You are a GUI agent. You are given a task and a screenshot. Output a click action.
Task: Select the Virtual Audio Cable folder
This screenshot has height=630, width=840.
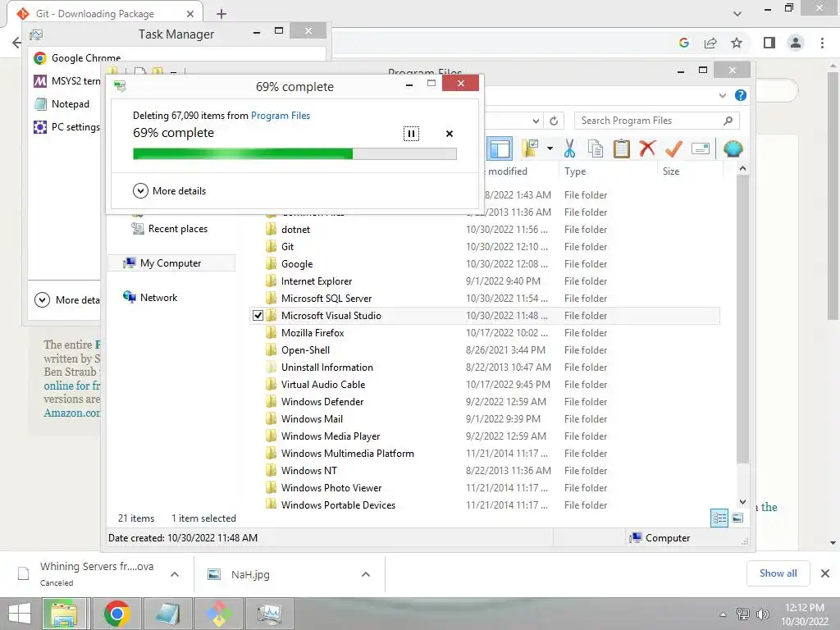point(323,385)
